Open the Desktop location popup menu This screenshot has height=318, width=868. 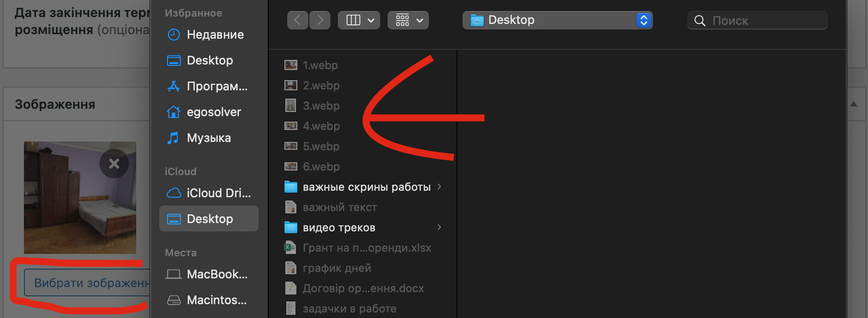557,20
